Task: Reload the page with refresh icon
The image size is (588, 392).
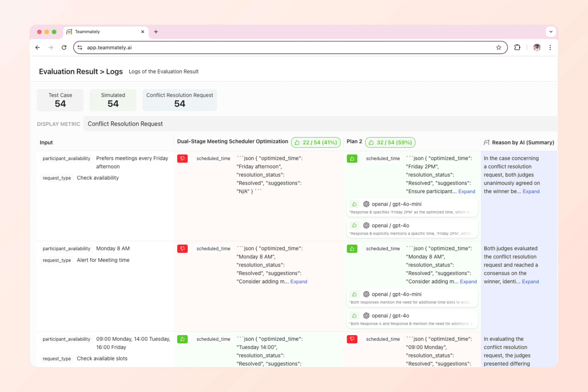Action: tap(64, 48)
